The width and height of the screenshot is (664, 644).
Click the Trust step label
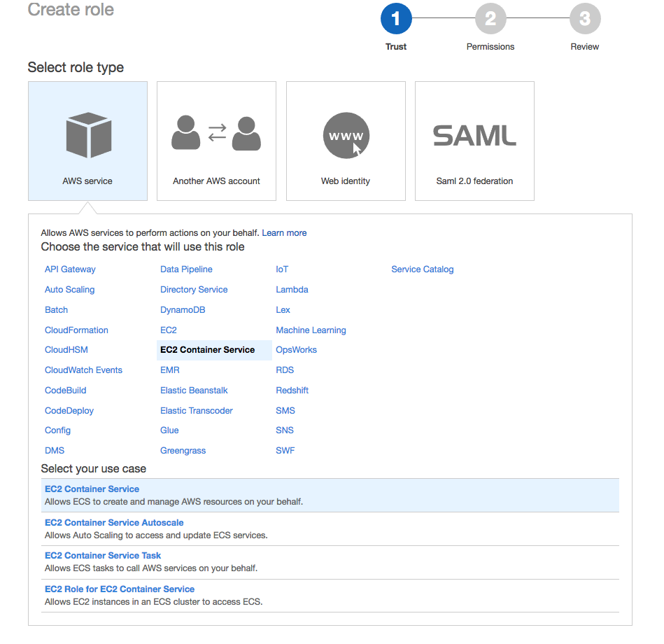(x=396, y=47)
